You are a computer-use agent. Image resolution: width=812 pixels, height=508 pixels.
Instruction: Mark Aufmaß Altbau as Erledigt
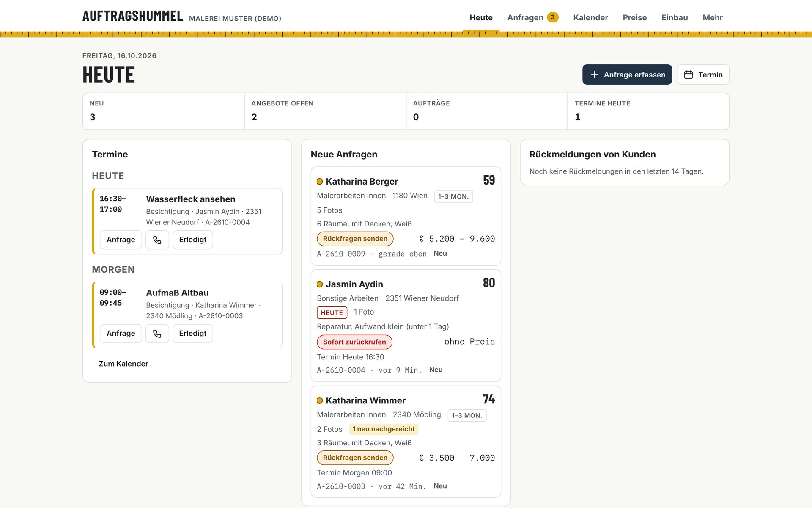click(x=192, y=333)
